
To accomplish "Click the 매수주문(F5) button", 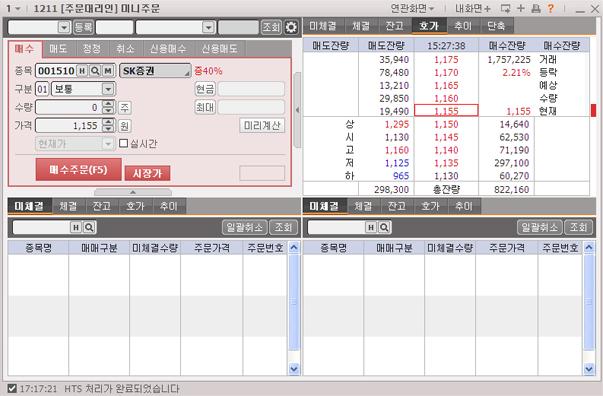I will pos(78,170).
